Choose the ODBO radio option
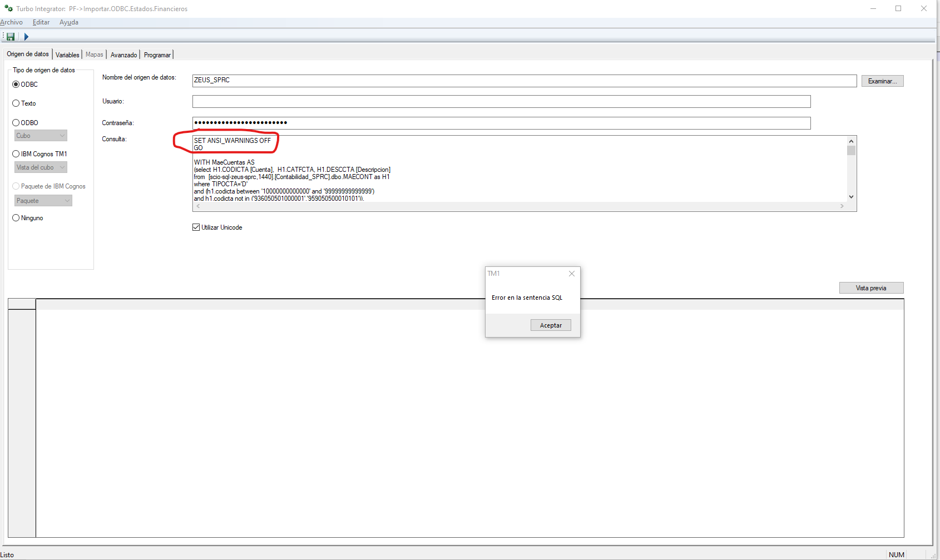The width and height of the screenshot is (940, 560). click(x=16, y=123)
